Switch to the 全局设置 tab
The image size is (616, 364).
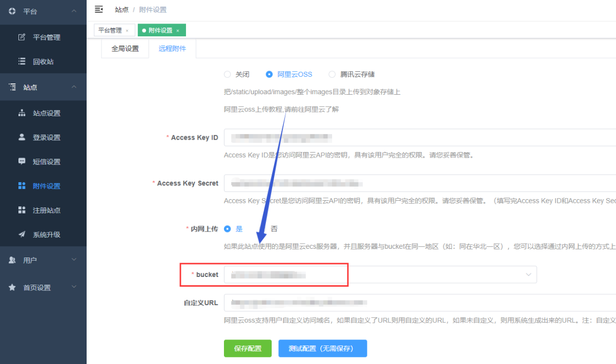(125, 49)
